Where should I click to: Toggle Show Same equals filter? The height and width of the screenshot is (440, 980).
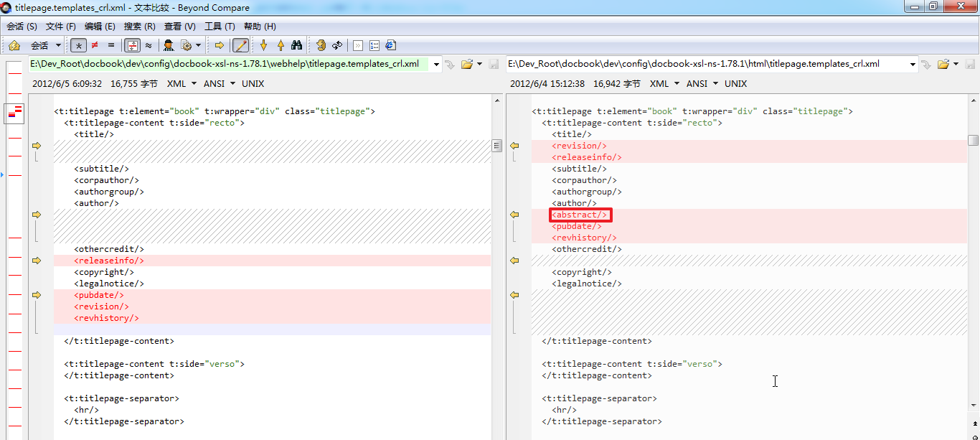[x=110, y=45]
